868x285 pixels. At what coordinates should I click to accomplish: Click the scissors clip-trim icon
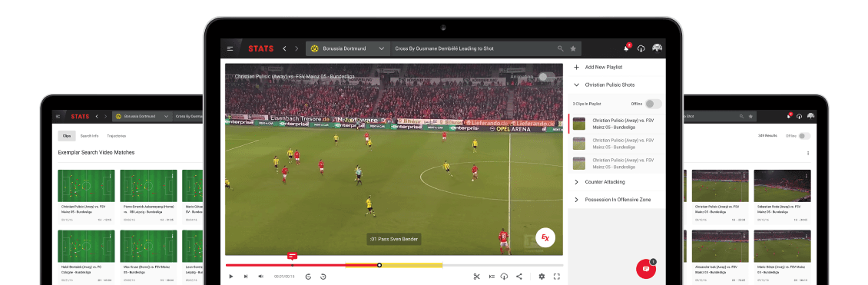click(476, 276)
